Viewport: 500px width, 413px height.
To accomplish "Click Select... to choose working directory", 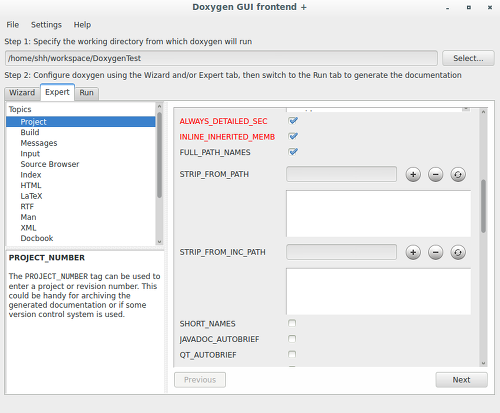I will pyautogui.click(x=468, y=58).
